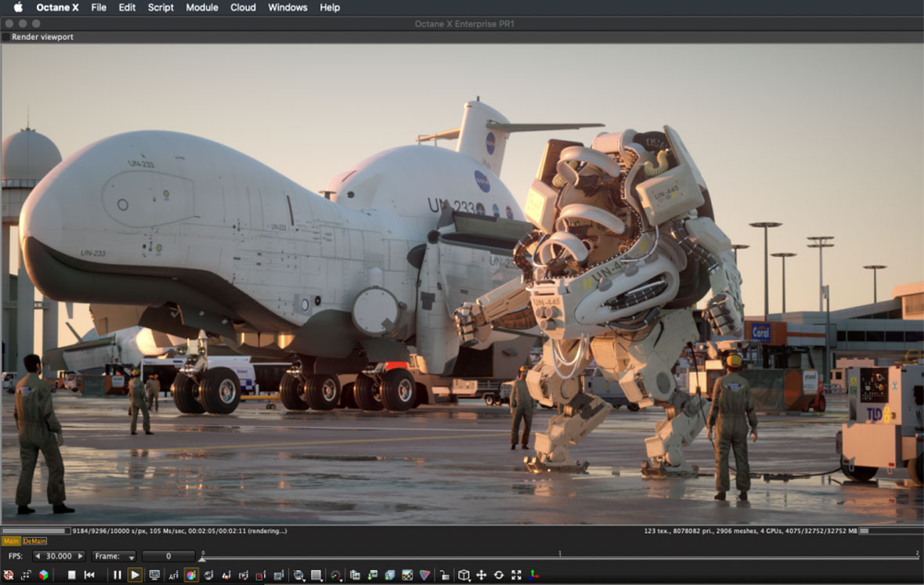Open the fullscreen display preview icon
Screen dimensions: 924x585
pyautogui.click(x=153, y=573)
